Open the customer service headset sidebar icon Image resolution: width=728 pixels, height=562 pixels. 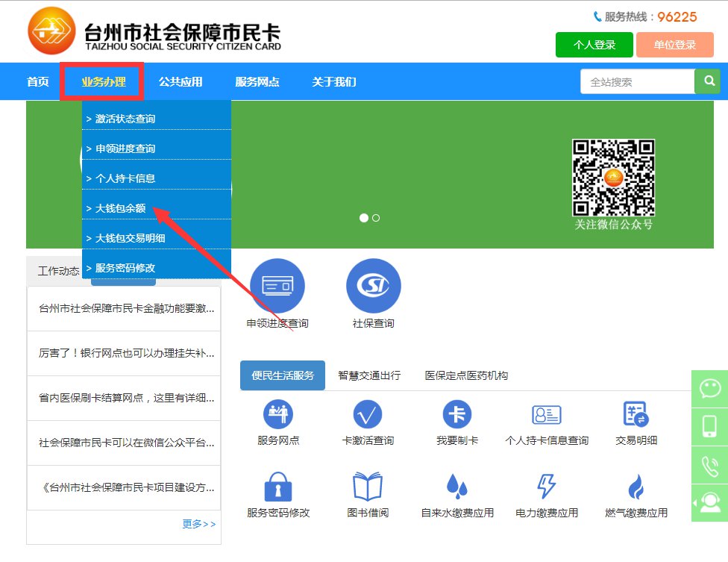709,502
